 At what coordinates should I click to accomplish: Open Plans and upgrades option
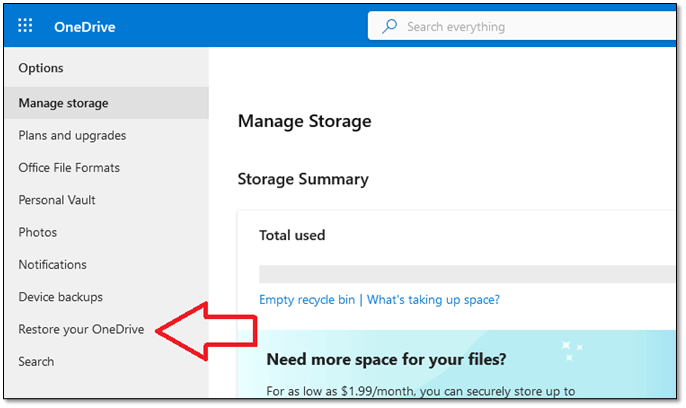(x=72, y=135)
